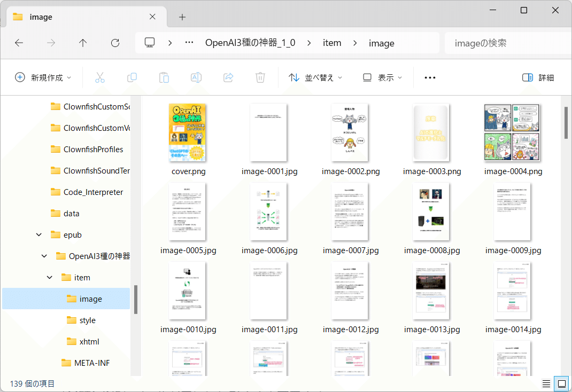Go back with the back arrow

pyautogui.click(x=19, y=43)
